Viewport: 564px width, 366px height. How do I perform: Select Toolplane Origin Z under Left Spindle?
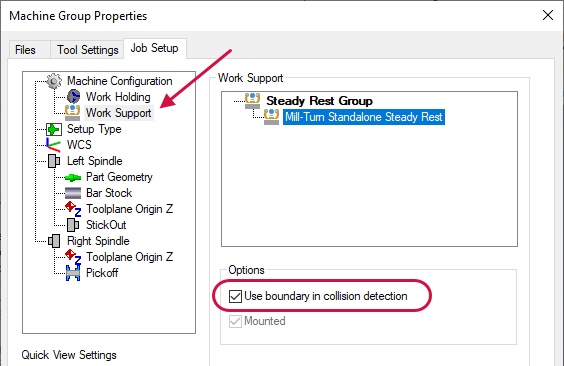click(129, 209)
